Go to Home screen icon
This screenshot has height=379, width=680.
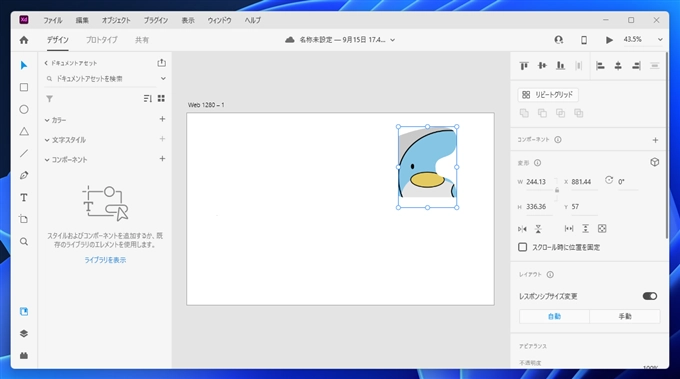click(24, 40)
